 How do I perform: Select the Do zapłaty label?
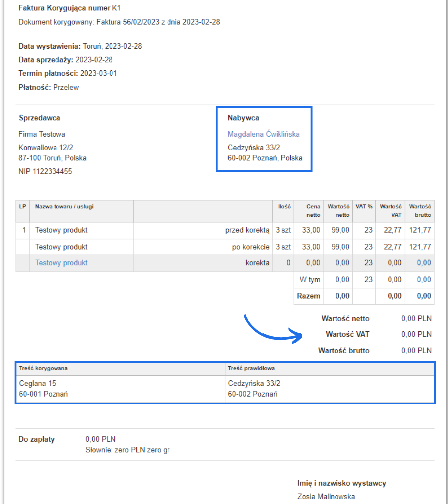coord(37,439)
